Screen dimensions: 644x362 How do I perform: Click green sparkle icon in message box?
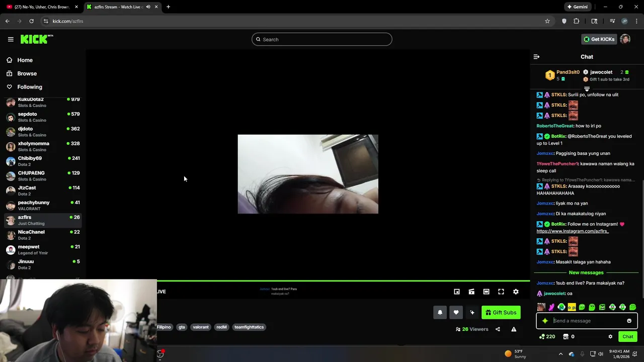[x=545, y=321]
